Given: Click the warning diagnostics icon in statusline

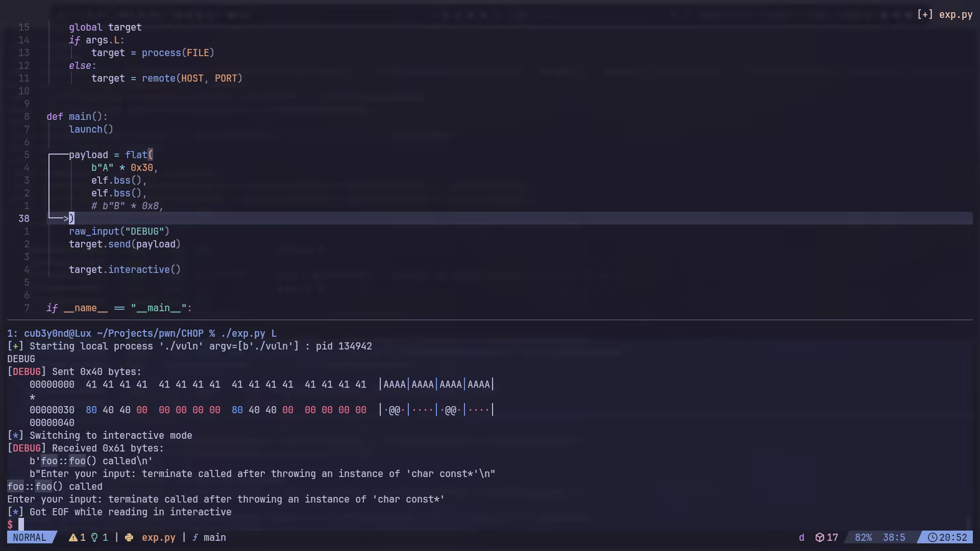Looking at the screenshot, I should pyautogui.click(x=73, y=538).
